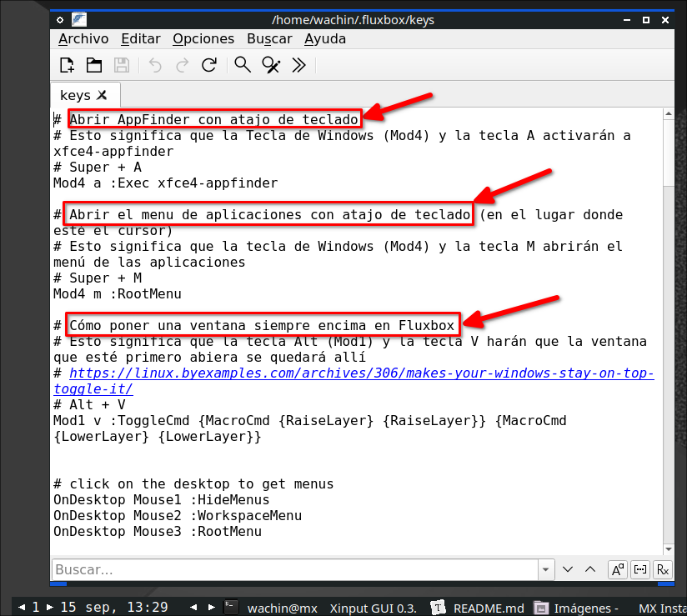Image resolution: width=687 pixels, height=616 pixels.
Task: Switch to previous workspace arrow in taskbar
Action: (x=22, y=607)
